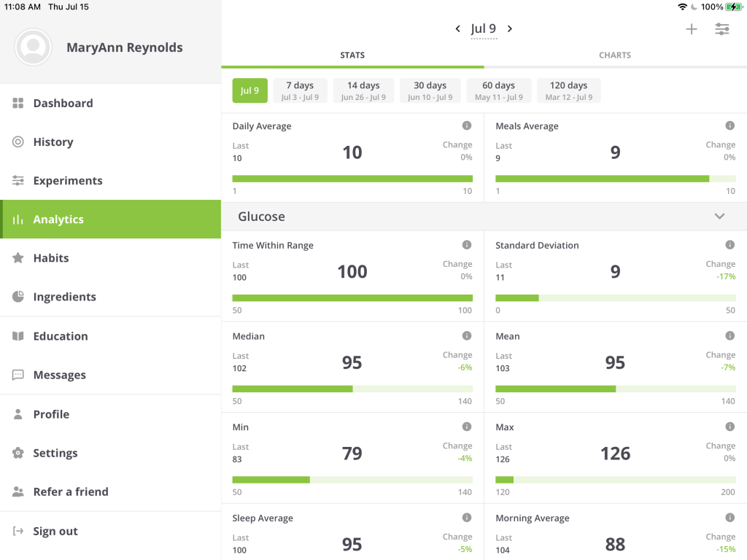Select the 7 days range
This screenshot has height=560, width=747.
tap(299, 90)
